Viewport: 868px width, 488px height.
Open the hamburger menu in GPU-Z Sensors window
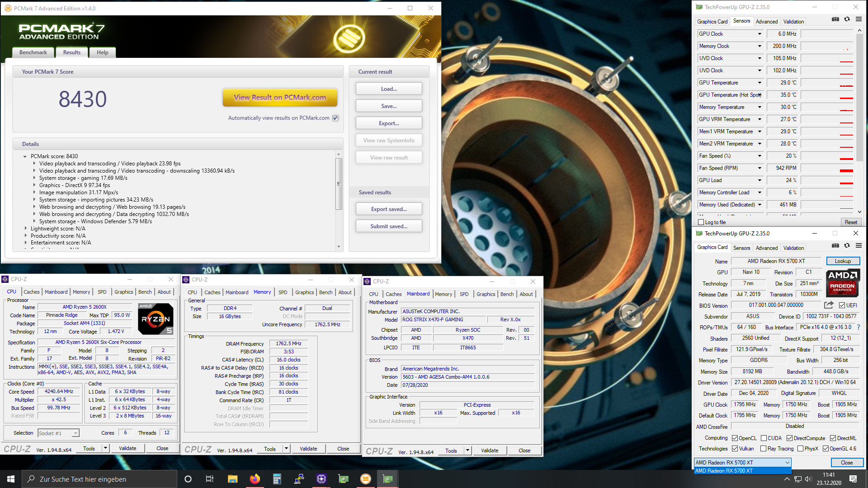pos(859,19)
